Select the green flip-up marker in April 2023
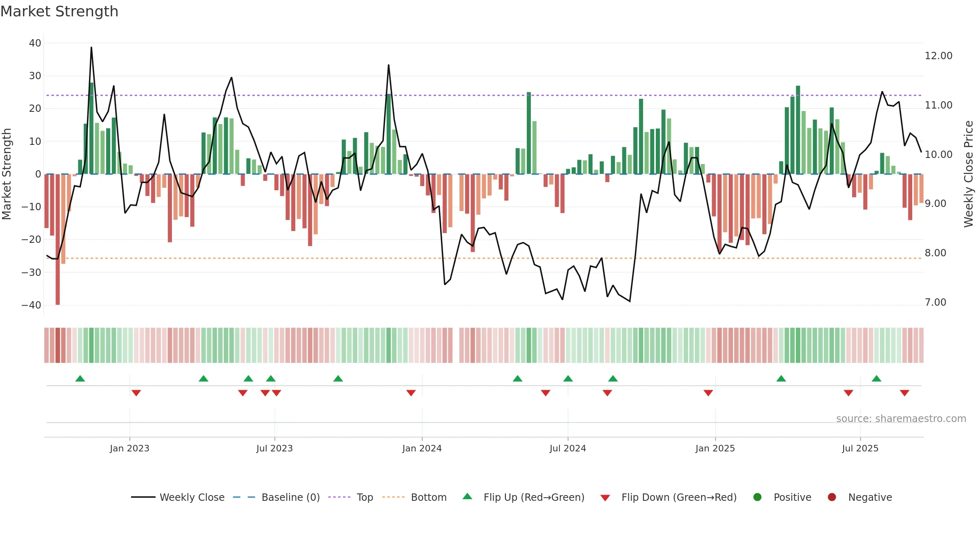This screenshot has width=980, height=551. [203, 378]
